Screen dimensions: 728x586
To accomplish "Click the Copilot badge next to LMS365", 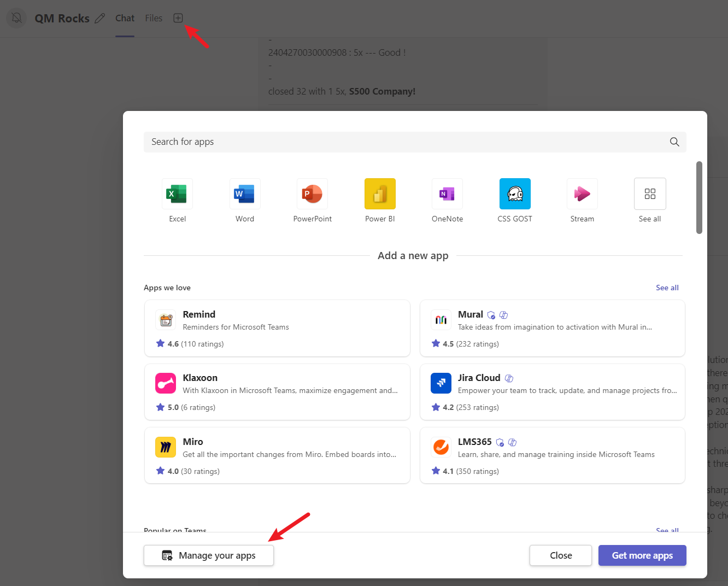I will [x=513, y=442].
